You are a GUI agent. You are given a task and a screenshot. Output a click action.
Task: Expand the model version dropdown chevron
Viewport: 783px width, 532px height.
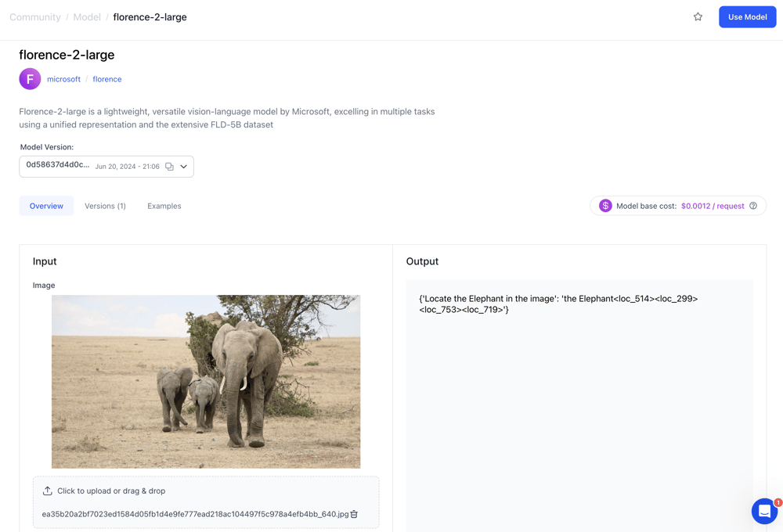click(x=184, y=167)
